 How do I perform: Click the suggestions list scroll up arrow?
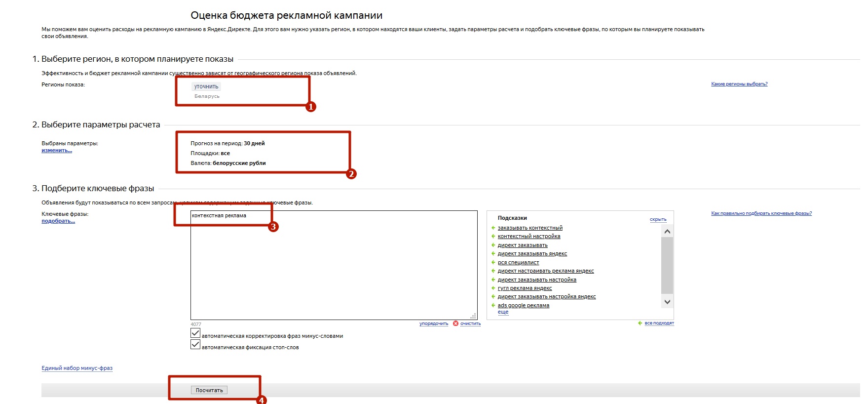667,232
